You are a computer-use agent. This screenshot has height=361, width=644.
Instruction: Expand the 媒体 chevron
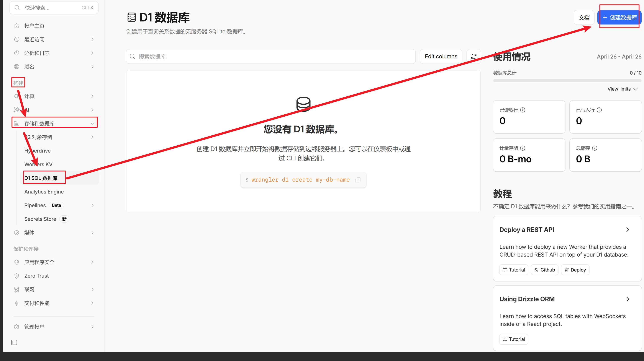[92, 233]
